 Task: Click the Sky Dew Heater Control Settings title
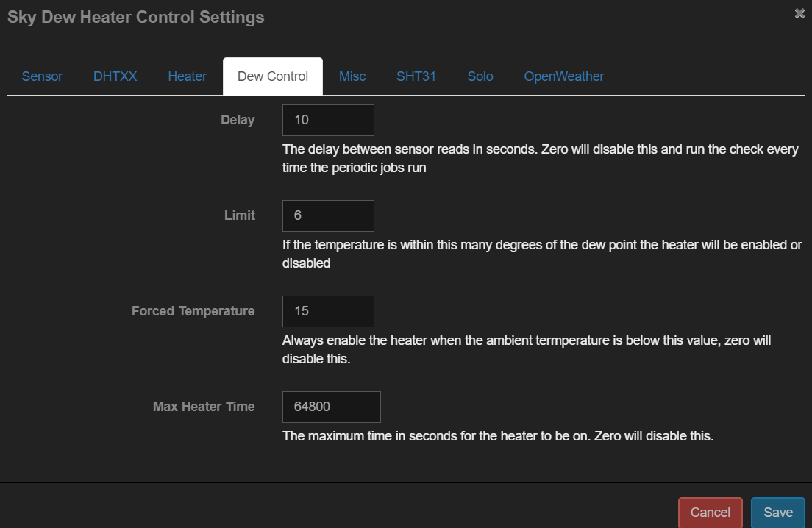point(135,17)
